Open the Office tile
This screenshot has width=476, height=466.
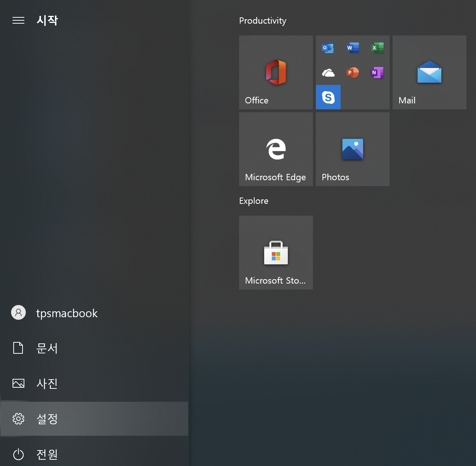(276, 72)
